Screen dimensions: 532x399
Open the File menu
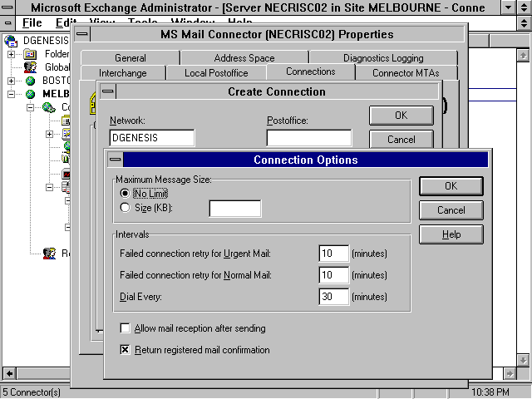pyautogui.click(x=32, y=22)
